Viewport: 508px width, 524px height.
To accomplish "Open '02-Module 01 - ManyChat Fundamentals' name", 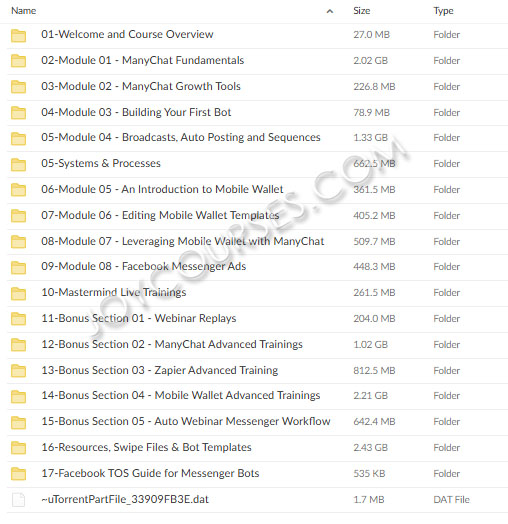I will (x=143, y=60).
